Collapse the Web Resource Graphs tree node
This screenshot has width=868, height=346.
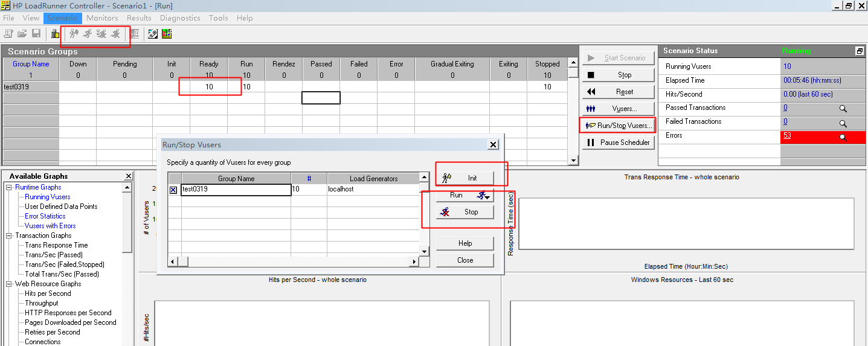[9, 284]
